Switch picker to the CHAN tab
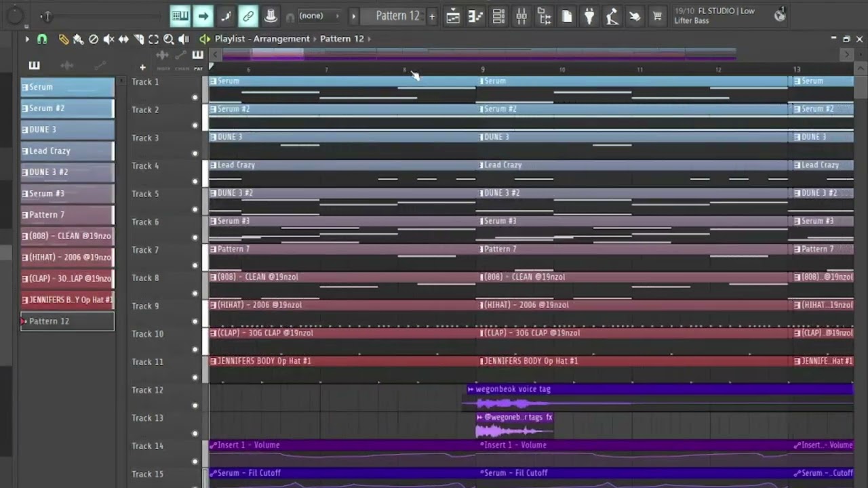This screenshot has height=488, width=868. (x=182, y=68)
